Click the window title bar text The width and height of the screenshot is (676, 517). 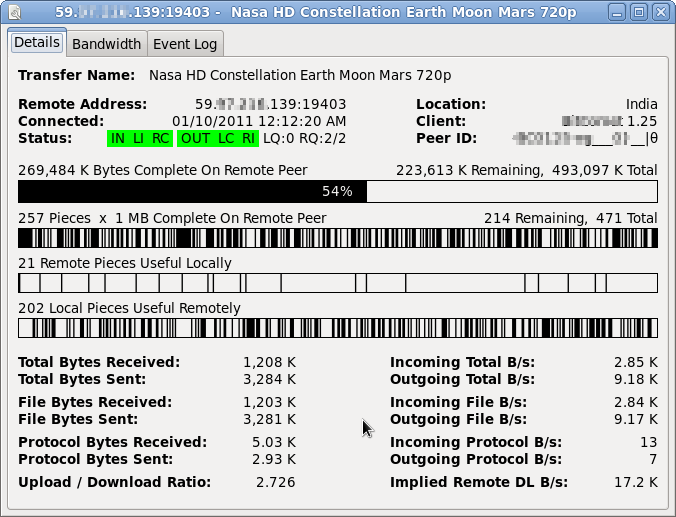tap(316, 12)
